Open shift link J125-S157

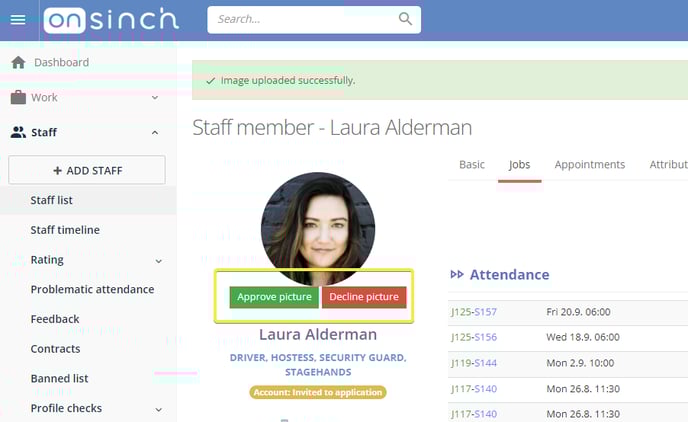(x=474, y=312)
